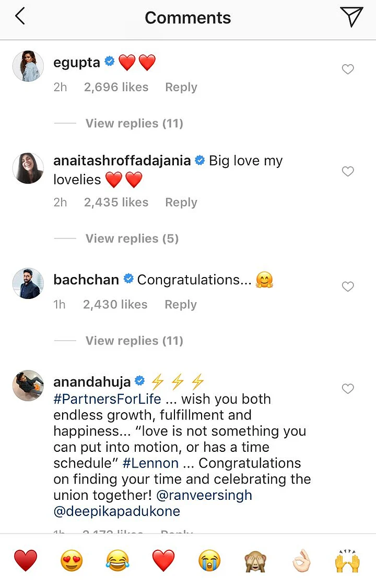Insert the laughing-tears emoji reaction
The width and height of the screenshot is (376, 588).
[x=117, y=561]
